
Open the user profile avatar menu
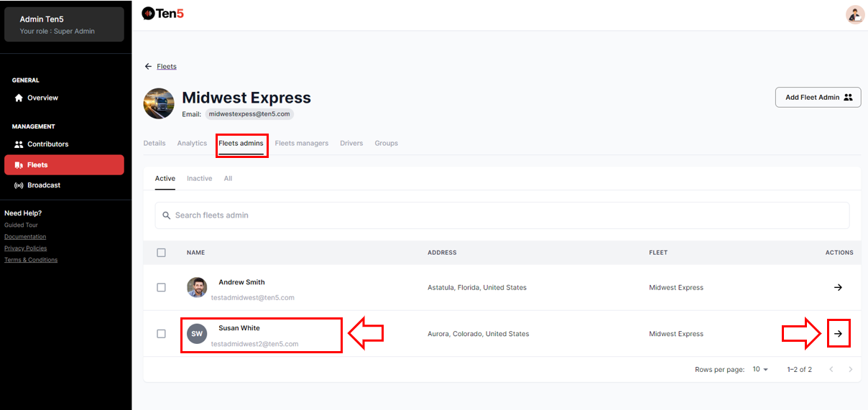tap(854, 14)
